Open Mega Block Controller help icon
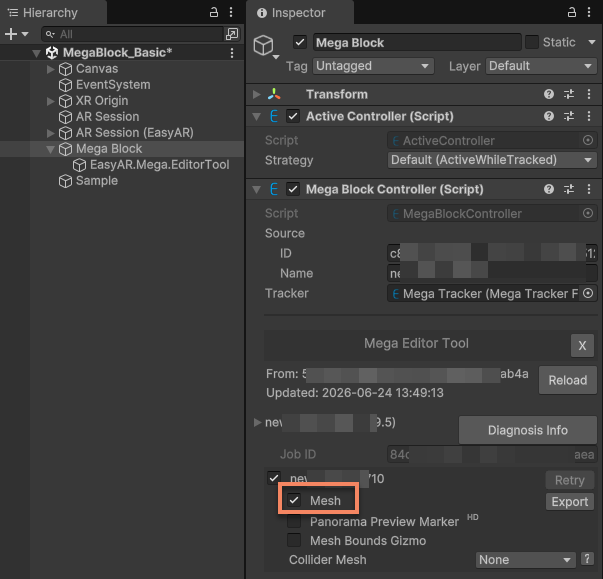This screenshot has width=603, height=579. point(549,189)
